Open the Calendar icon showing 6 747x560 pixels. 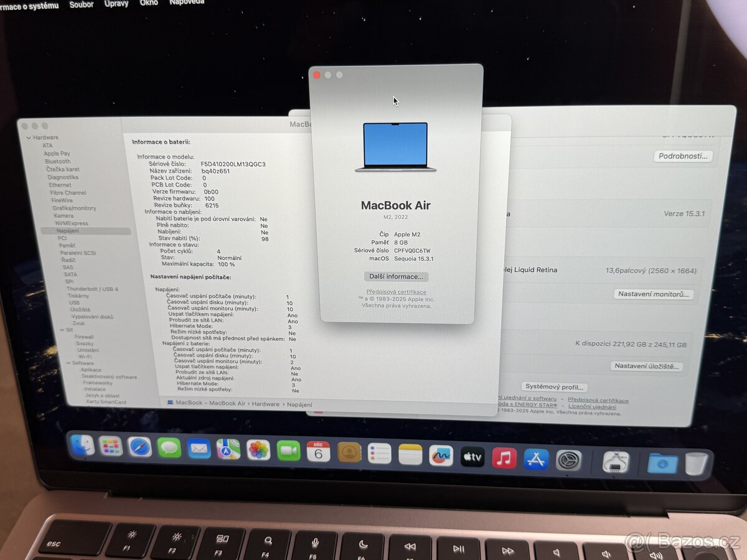(318, 452)
